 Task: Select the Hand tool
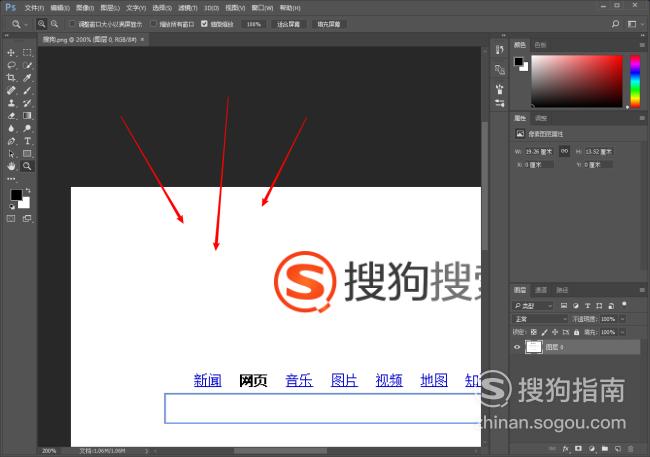point(11,166)
